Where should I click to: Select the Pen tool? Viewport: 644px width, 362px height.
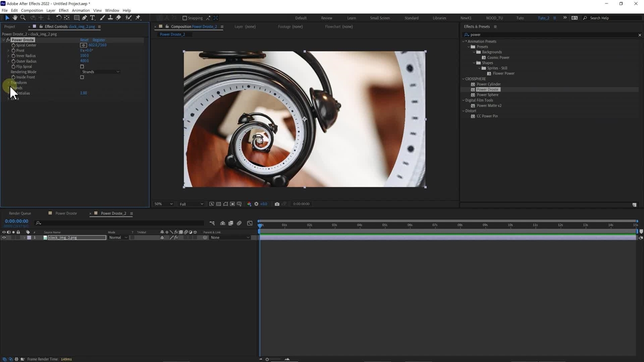84,18
